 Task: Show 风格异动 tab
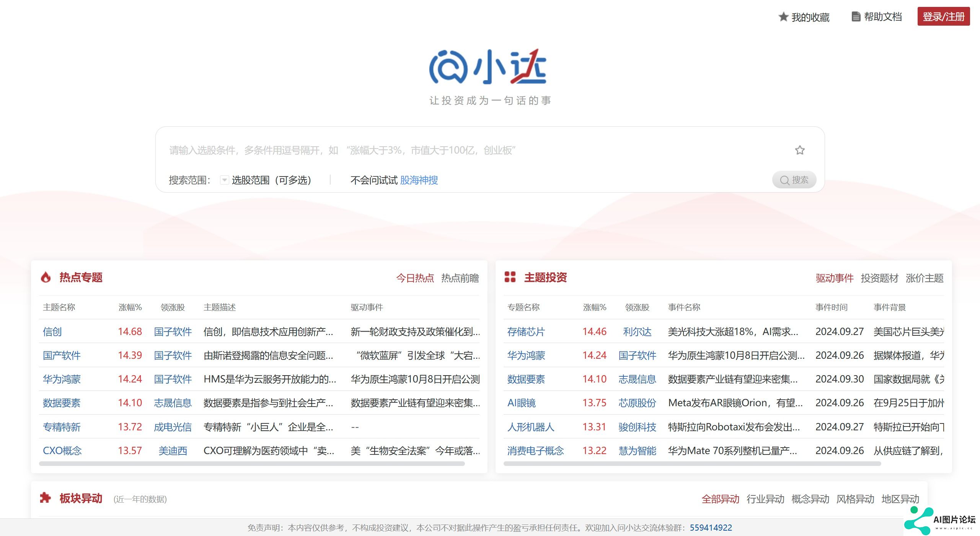coord(855,499)
